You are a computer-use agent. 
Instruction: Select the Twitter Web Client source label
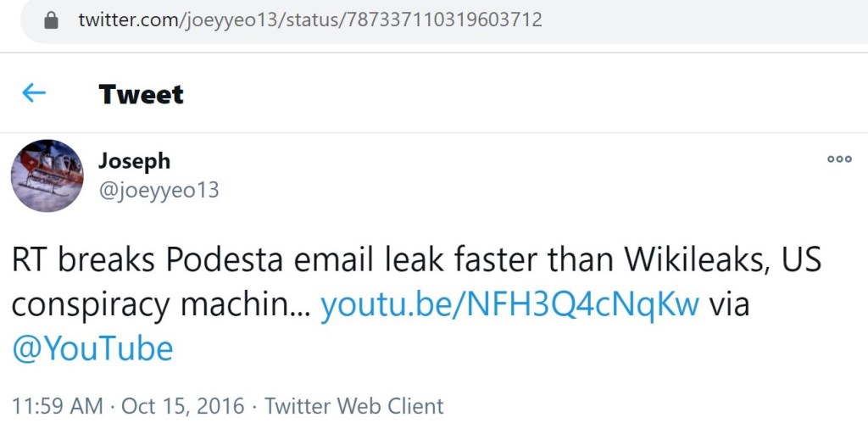(x=354, y=406)
